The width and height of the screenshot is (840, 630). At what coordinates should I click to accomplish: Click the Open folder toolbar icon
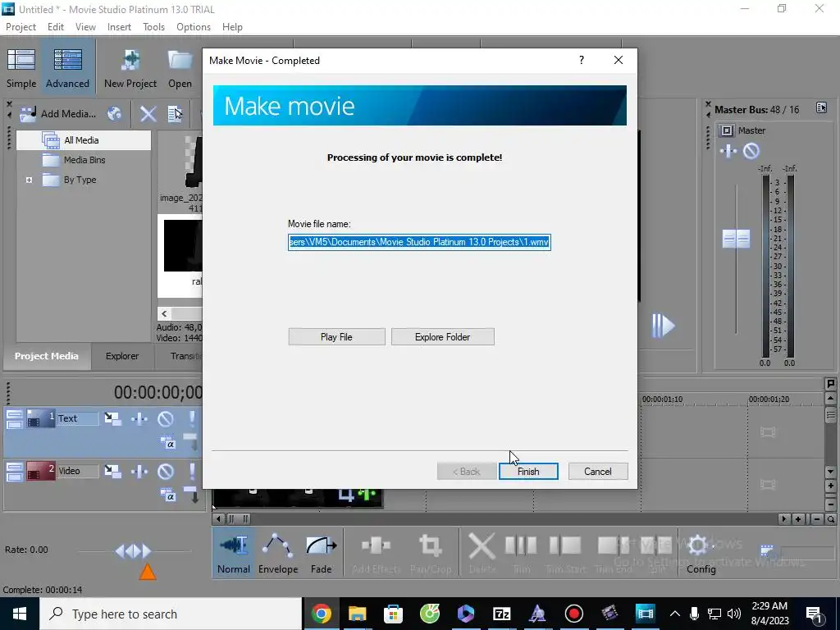coord(180,68)
